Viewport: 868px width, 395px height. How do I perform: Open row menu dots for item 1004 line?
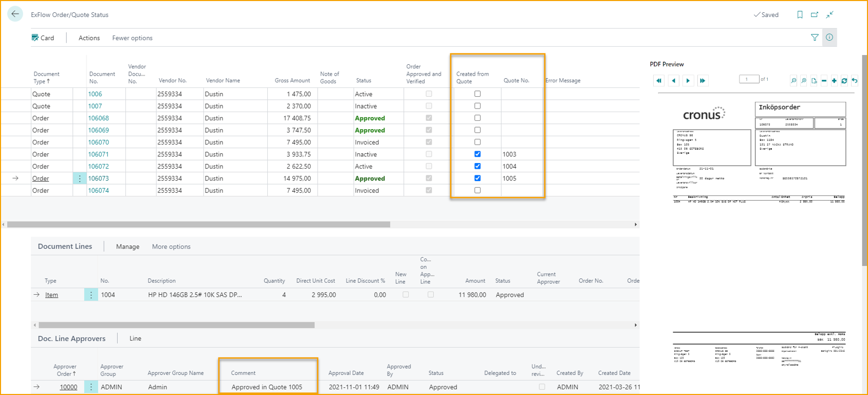(x=91, y=295)
